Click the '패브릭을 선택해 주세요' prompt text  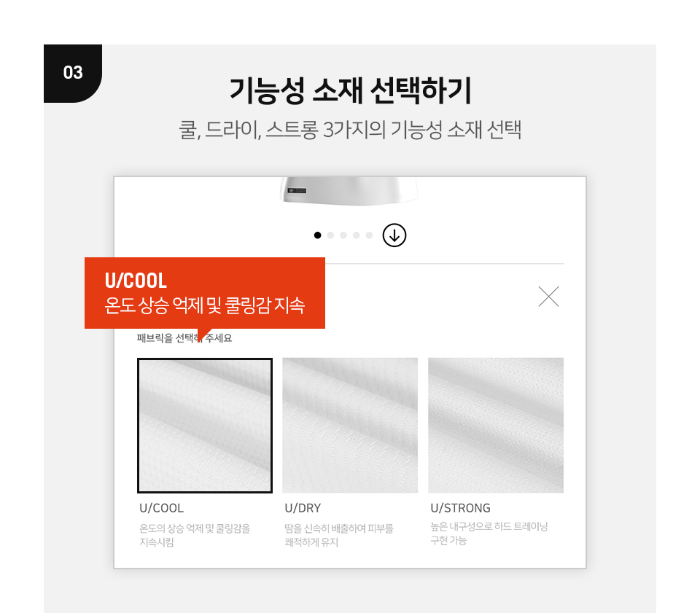point(184,338)
